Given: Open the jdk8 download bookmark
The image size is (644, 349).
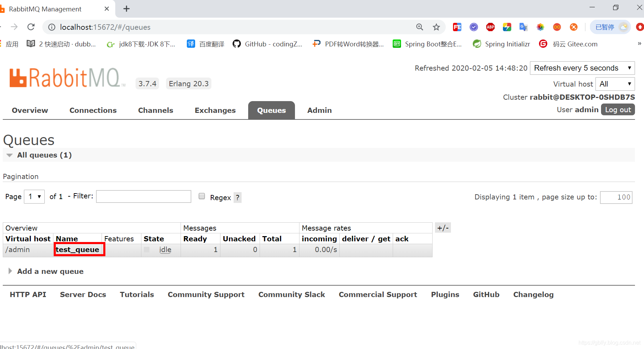Looking at the screenshot, I should click(141, 44).
